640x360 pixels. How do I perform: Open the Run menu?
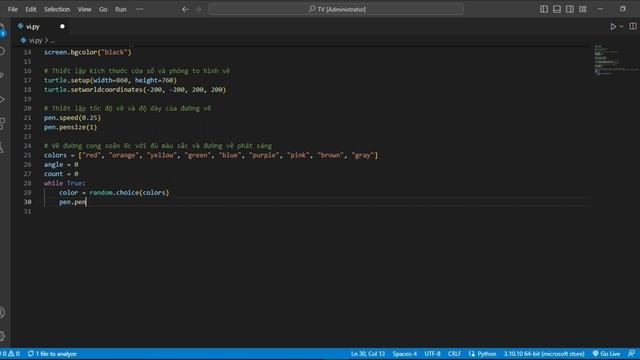(120, 9)
